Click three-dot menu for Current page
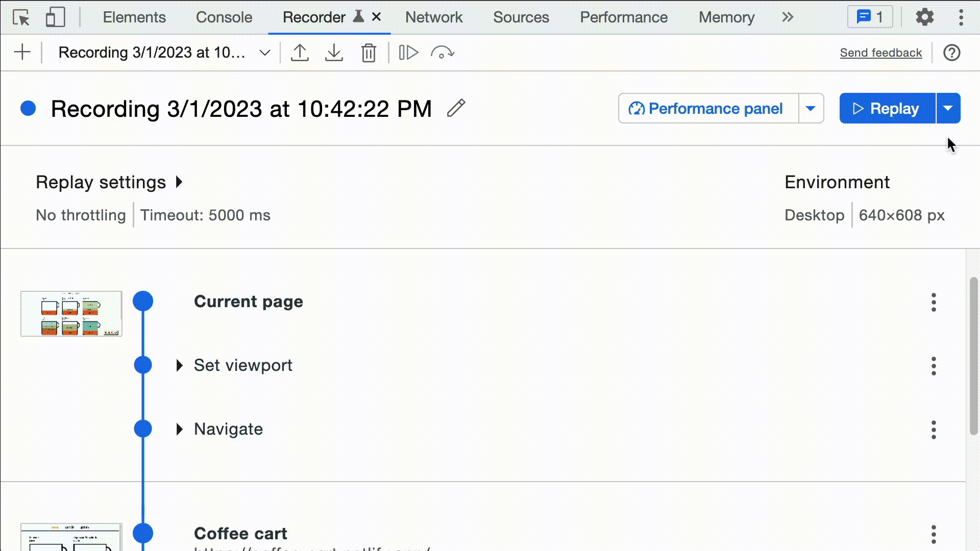Image resolution: width=980 pixels, height=551 pixels. [x=934, y=302]
